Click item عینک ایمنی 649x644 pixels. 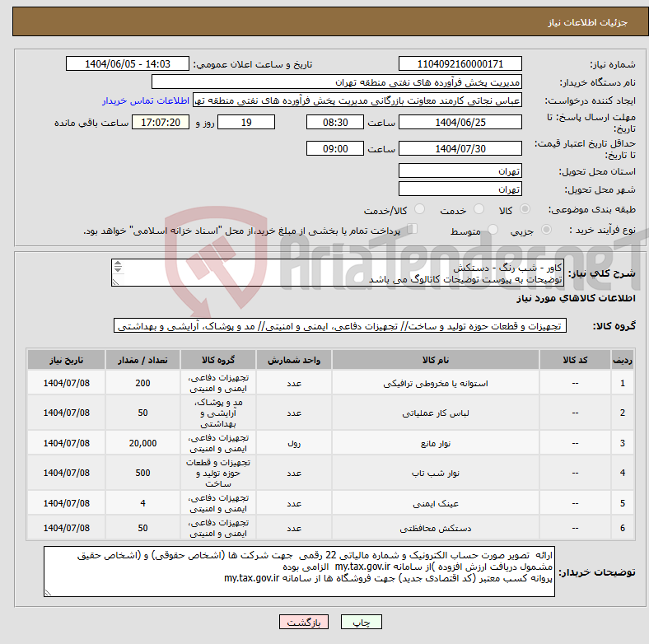click(436, 503)
